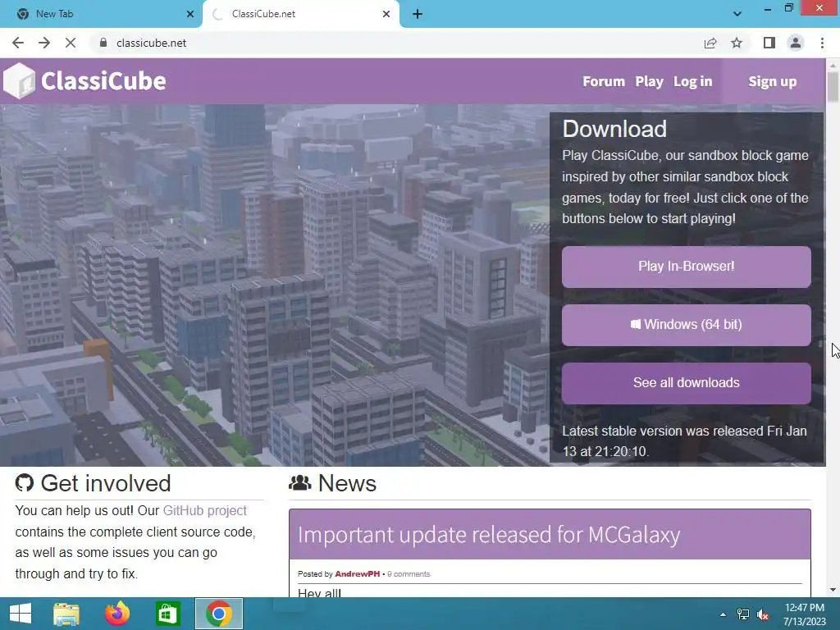840x630 pixels.
Task: Open the 9 comments link
Action: click(x=409, y=573)
